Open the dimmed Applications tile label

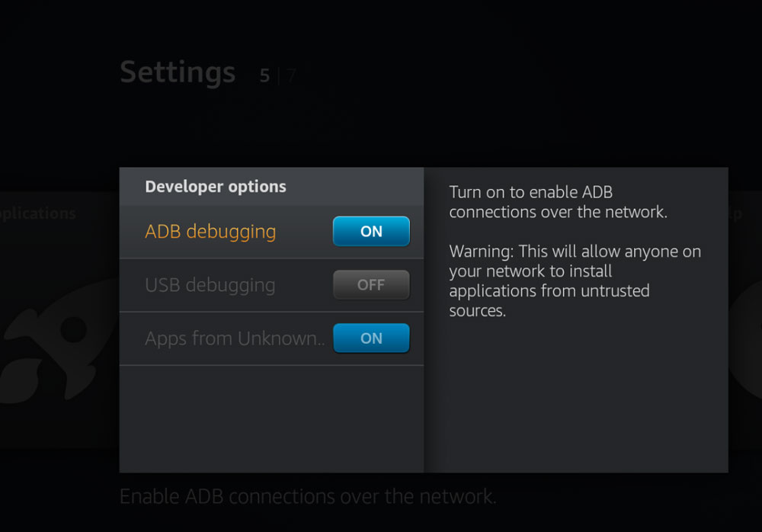tap(38, 214)
